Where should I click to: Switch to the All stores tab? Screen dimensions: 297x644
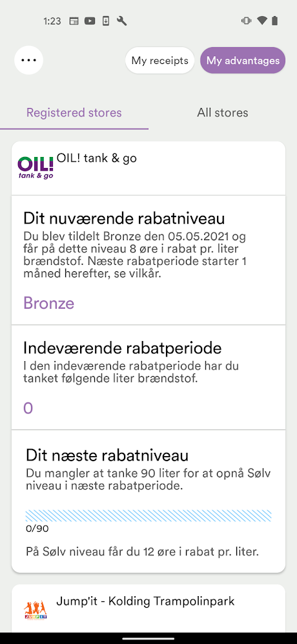tap(223, 112)
